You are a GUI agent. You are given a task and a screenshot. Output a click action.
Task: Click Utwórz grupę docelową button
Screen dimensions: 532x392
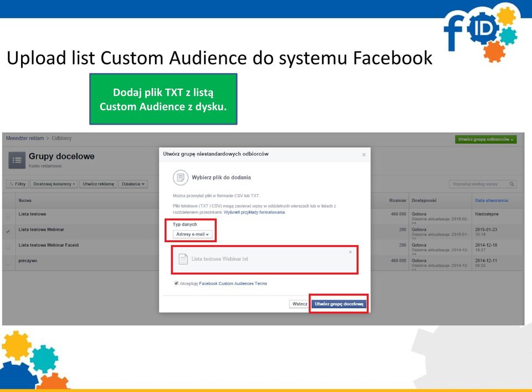pos(339,304)
